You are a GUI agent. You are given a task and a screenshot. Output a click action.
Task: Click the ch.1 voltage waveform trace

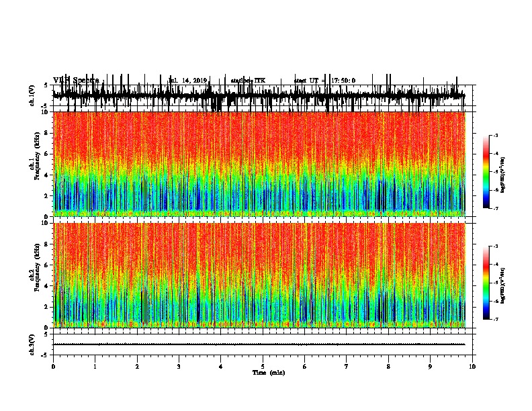259,95
